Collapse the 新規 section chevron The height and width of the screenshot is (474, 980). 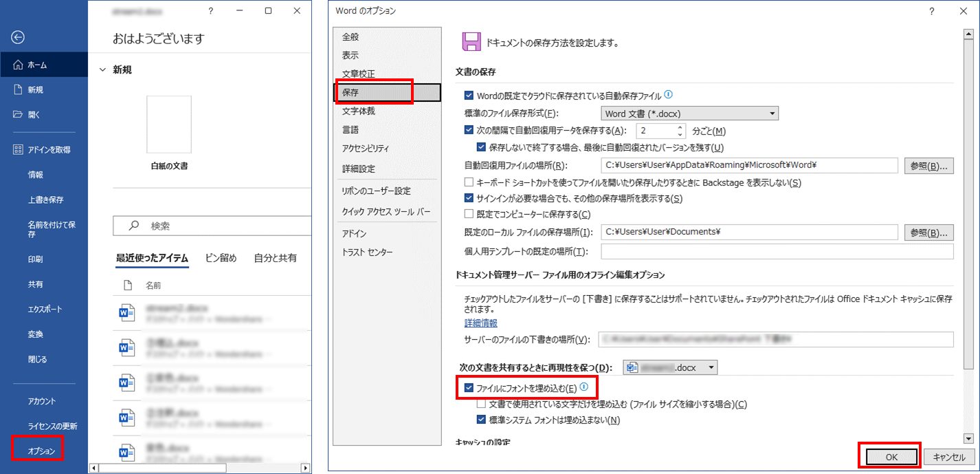[x=103, y=69]
